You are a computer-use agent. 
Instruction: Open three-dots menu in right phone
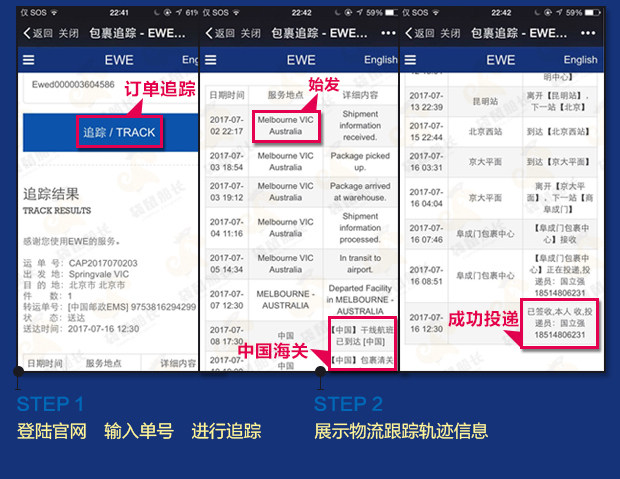pyautogui.click(x=588, y=33)
